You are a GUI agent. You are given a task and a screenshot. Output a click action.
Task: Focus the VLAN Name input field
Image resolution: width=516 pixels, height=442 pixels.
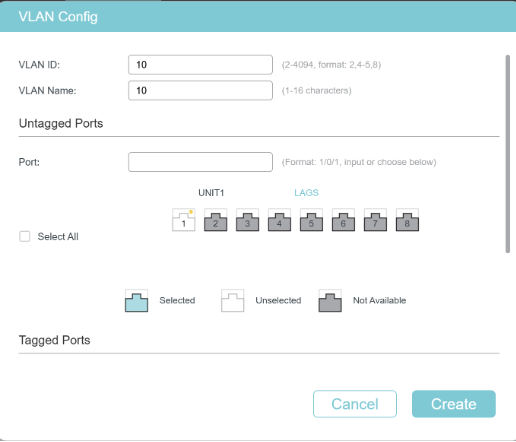pyautogui.click(x=200, y=91)
